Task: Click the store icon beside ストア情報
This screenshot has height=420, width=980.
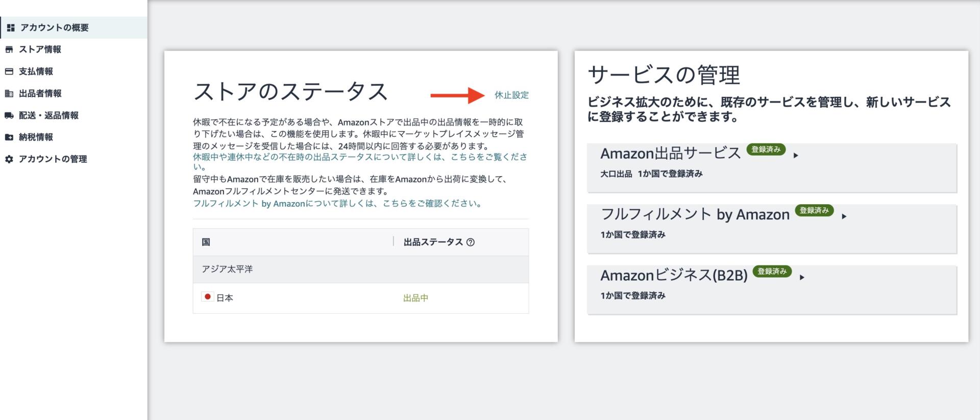Action: 9,50
